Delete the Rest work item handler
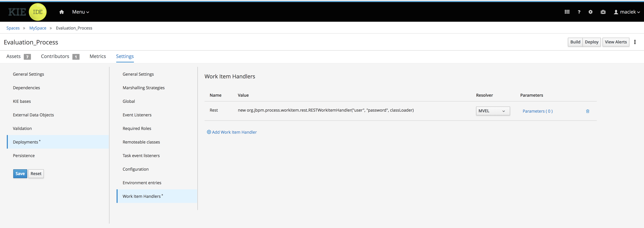The image size is (644, 228). [587, 111]
